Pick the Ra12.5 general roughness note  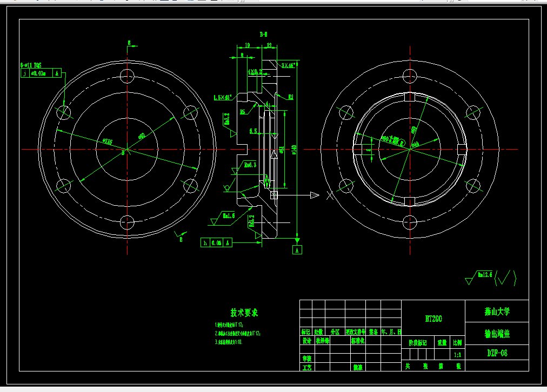click(x=485, y=275)
